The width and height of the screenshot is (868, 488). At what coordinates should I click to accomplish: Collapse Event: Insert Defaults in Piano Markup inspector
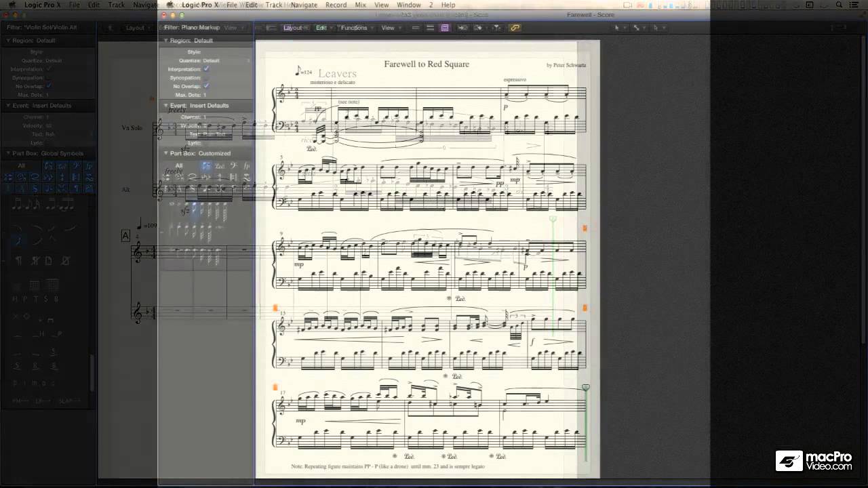pos(165,106)
